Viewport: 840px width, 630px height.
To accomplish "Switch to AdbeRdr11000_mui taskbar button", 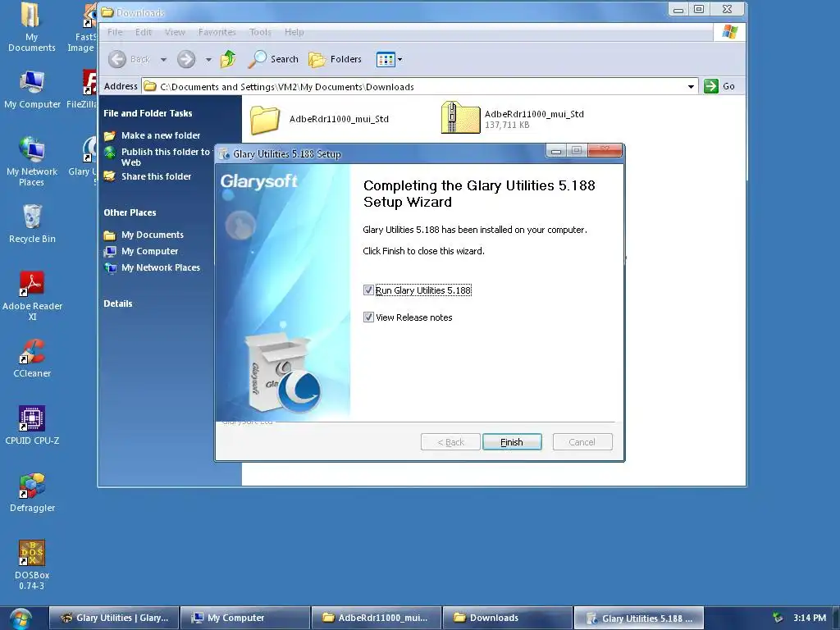I will point(376,618).
